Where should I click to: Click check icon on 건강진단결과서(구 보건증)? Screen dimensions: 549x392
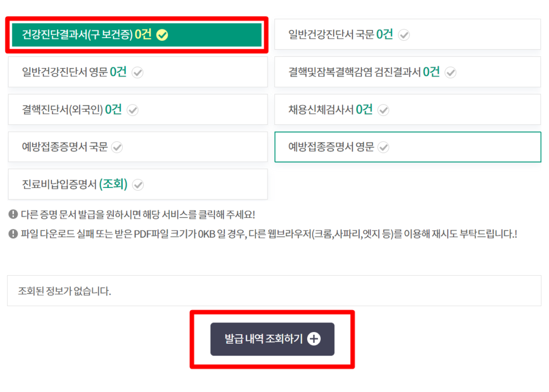coord(162,35)
